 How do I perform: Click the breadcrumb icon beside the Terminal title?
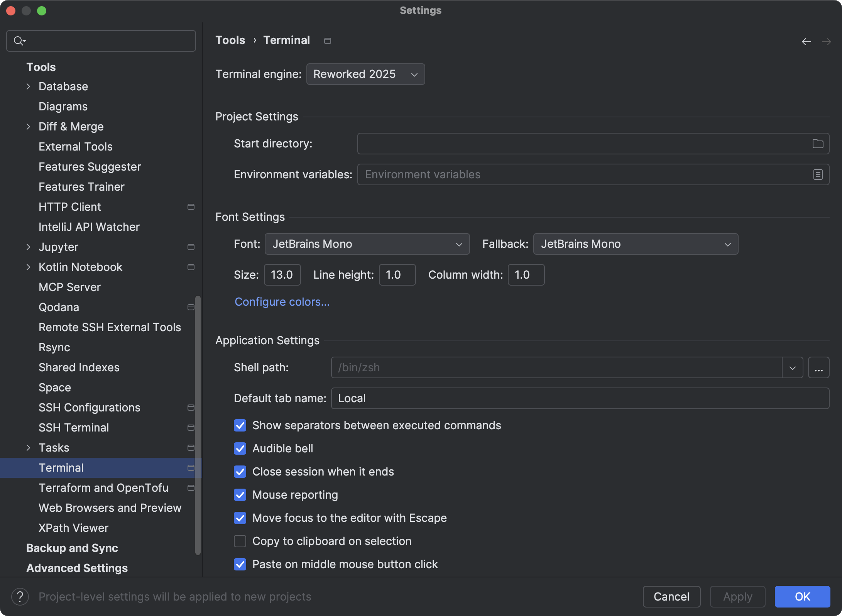[328, 41]
